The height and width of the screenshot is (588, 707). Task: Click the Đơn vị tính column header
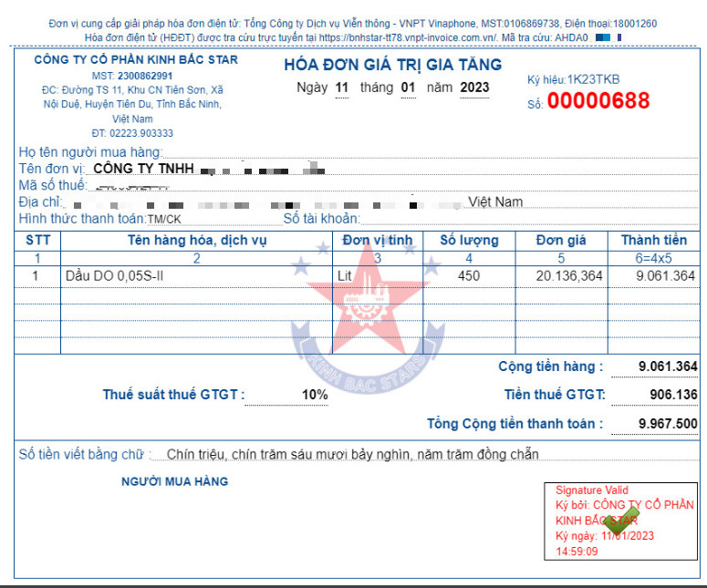coord(378,240)
